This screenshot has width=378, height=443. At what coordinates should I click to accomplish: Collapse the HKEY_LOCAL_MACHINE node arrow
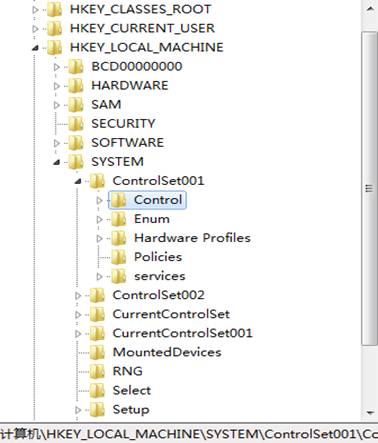pos(35,48)
